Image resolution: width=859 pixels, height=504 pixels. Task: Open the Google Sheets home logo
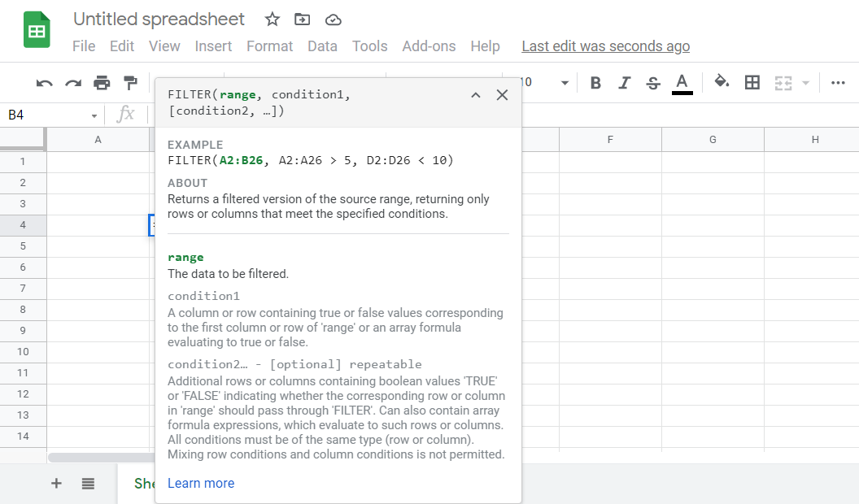(x=37, y=31)
